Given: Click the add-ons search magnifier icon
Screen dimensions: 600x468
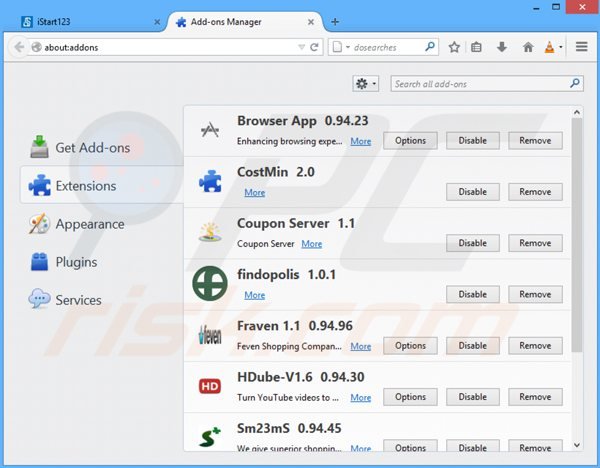Looking at the screenshot, I should [574, 83].
